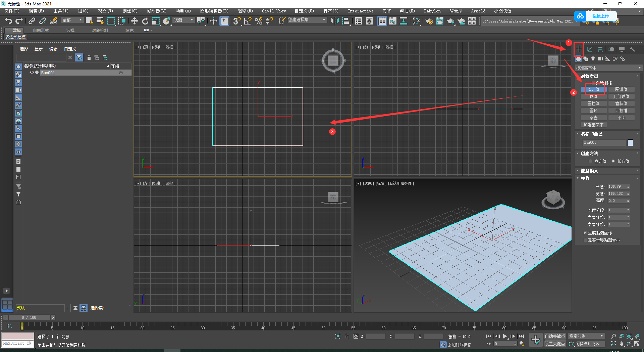Open the 视图 reference coordinate dropdown
Screen dimensions: 644x352
(x=183, y=20)
